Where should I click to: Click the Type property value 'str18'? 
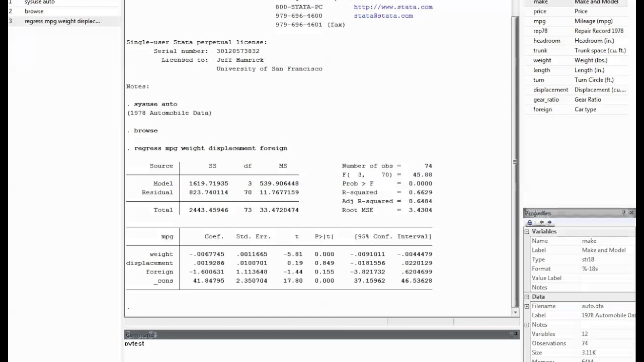[x=588, y=259]
